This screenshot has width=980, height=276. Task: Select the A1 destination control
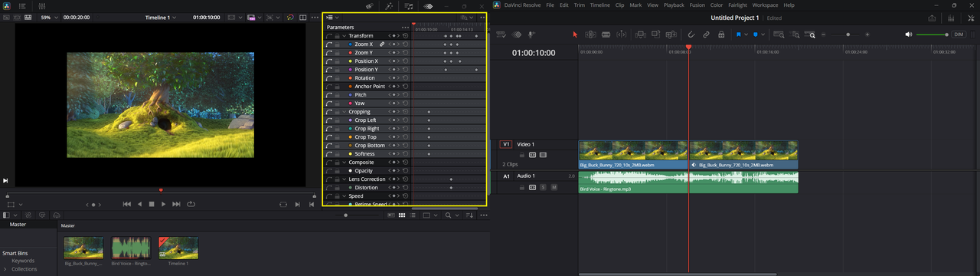tap(506, 176)
